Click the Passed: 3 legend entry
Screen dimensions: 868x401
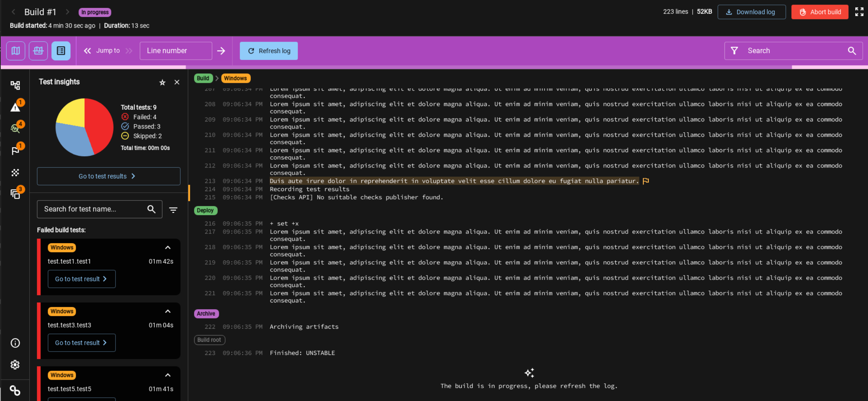[141, 126]
